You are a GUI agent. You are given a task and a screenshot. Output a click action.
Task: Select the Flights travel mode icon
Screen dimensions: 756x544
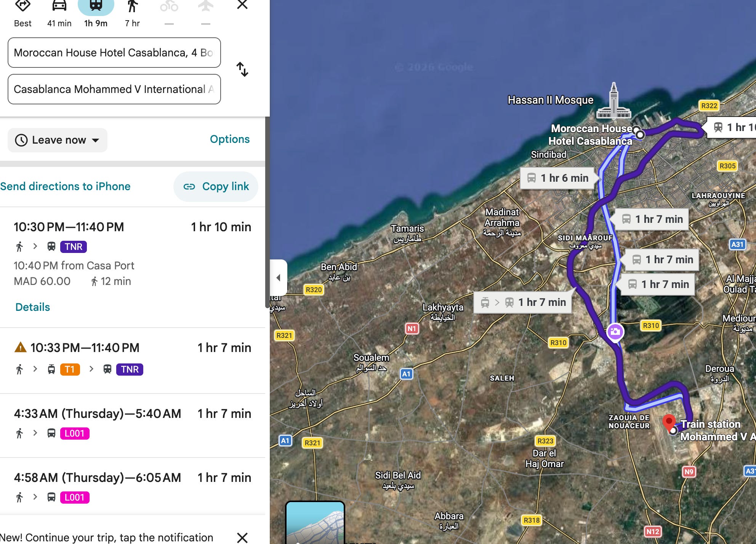(x=206, y=6)
